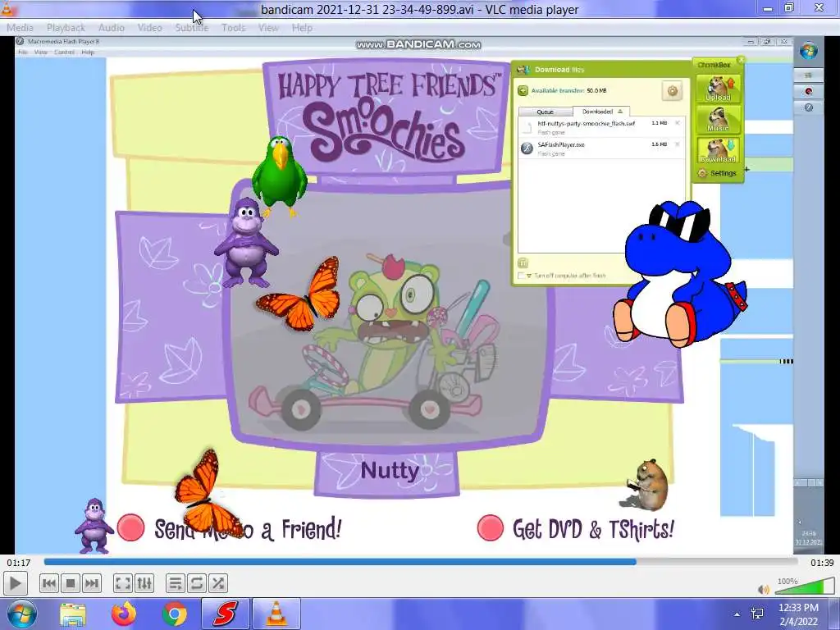
Task: Click the red record sidebar icon
Action: point(808,92)
